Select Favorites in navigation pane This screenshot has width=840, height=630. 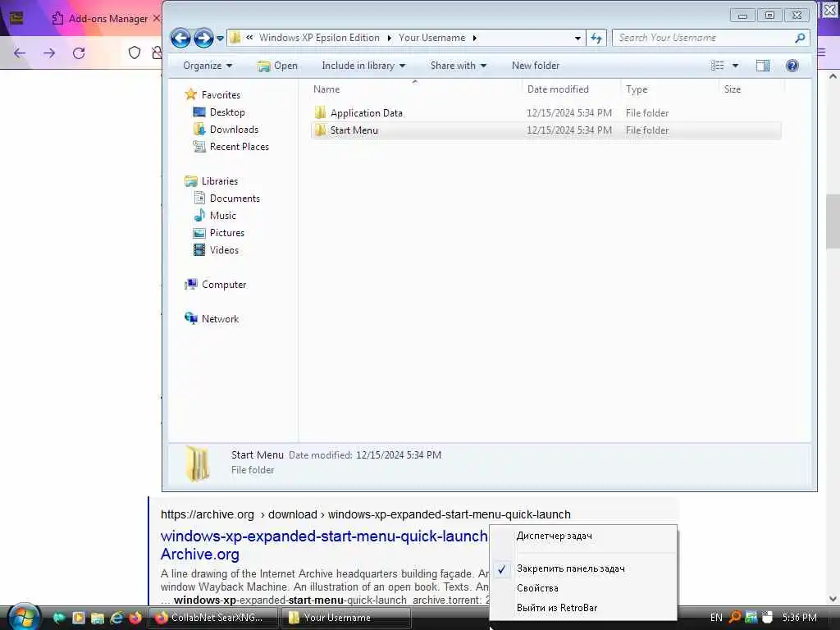click(213, 95)
